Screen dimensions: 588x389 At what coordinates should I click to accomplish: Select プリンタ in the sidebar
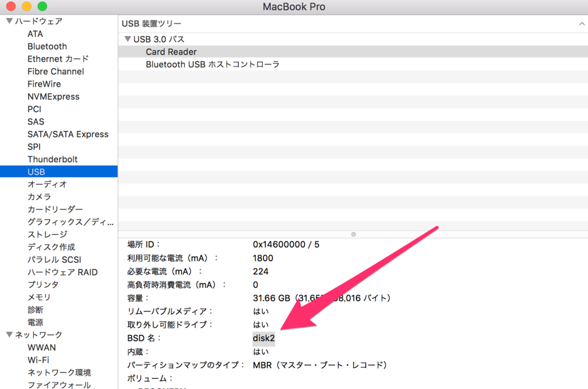point(43,285)
